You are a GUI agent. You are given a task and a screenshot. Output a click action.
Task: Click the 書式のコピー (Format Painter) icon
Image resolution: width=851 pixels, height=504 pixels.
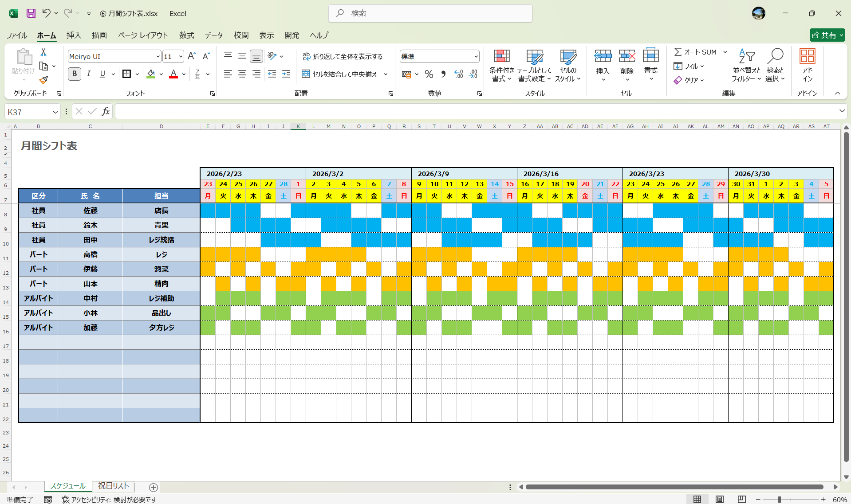43,80
